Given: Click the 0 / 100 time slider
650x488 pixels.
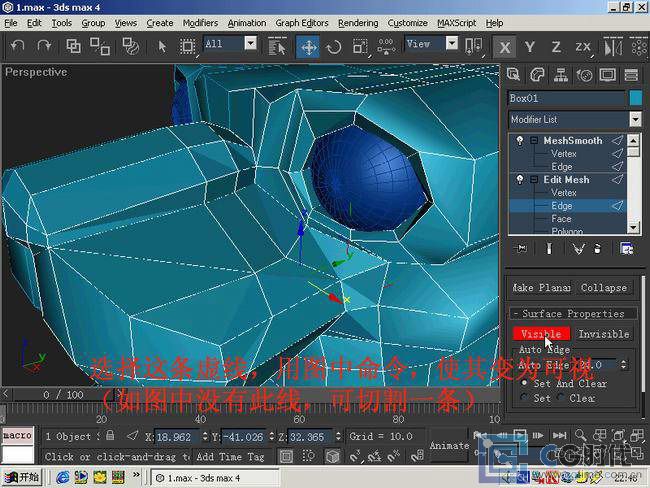Looking at the screenshot, I should pyautogui.click(x=63, y=394).
